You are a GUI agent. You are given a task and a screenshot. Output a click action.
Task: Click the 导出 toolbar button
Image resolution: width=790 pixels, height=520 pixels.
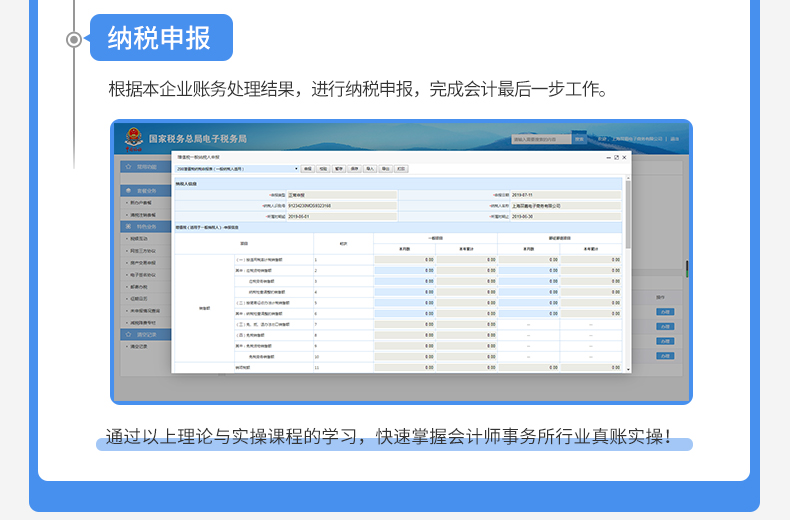pyautogui.click(x=385, y=169)
